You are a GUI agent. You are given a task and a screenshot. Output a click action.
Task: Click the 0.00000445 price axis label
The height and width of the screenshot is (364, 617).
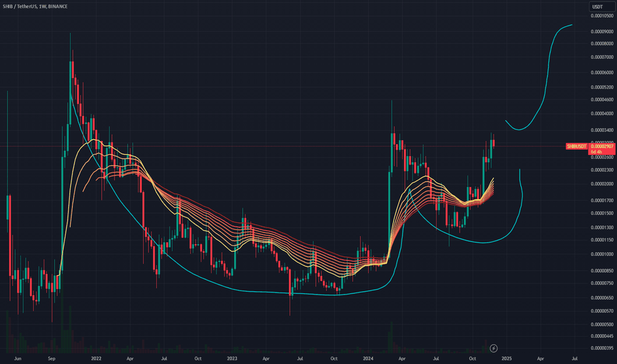602,336
